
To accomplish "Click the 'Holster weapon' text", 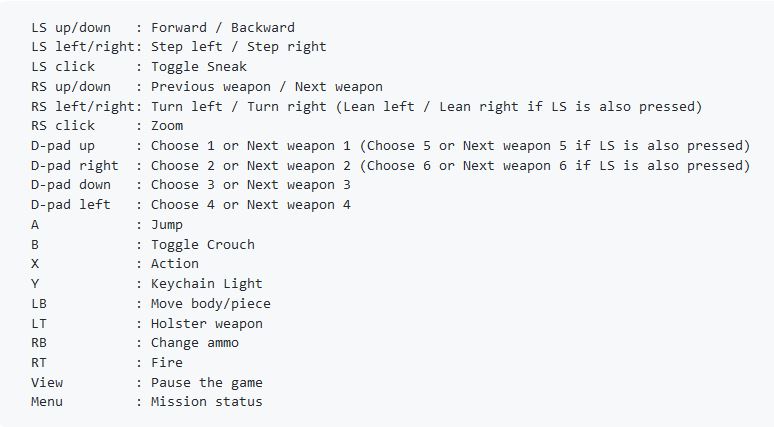I will tap(207, 323).
